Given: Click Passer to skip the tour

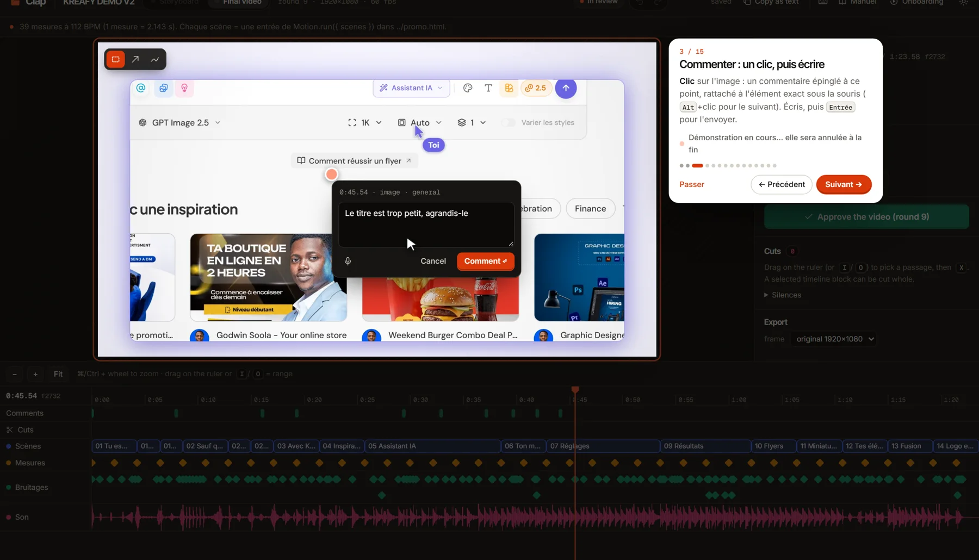Looking at the screenshot, I should (x=691, y=185).
